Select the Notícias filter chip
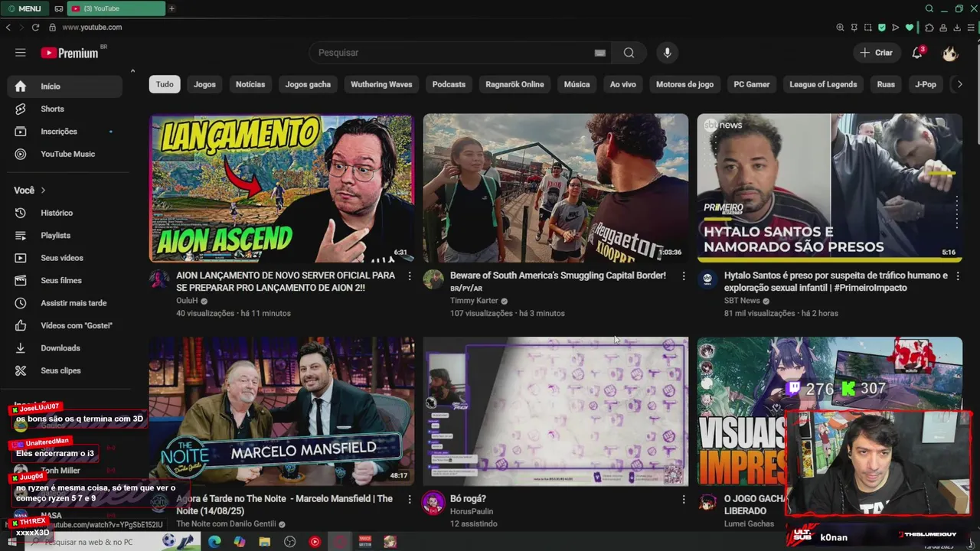Viewport: 980px width, 551px height. [250, 84]
